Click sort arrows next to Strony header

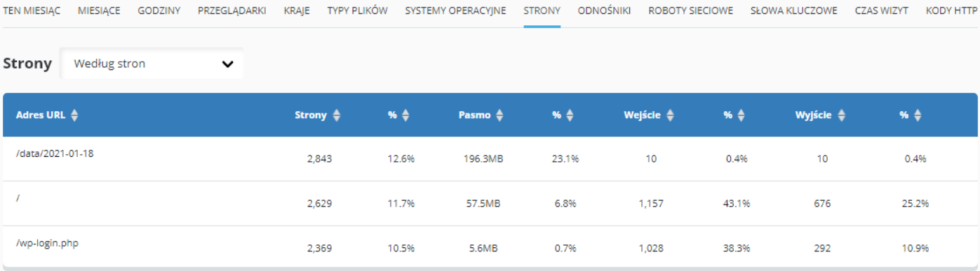(337, 116)
